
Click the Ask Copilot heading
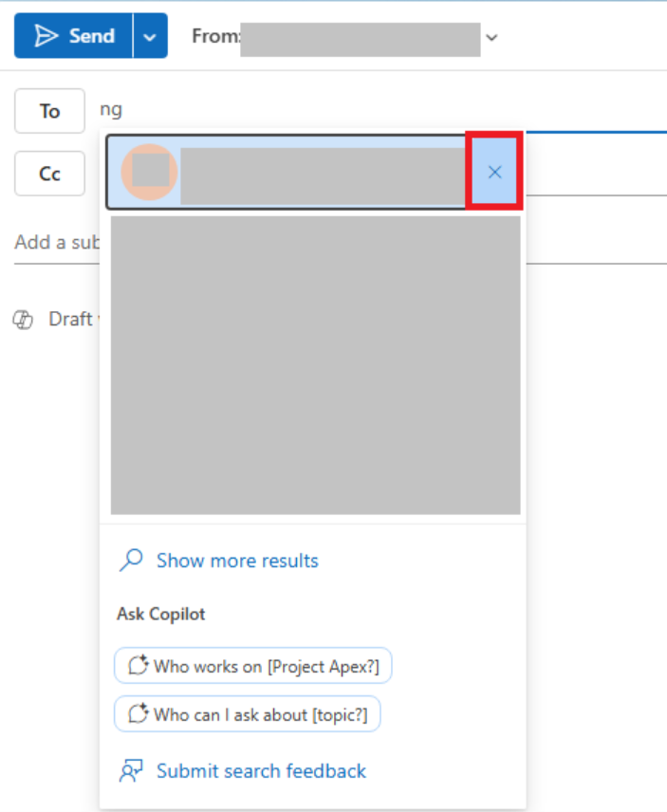click(161, 614)
